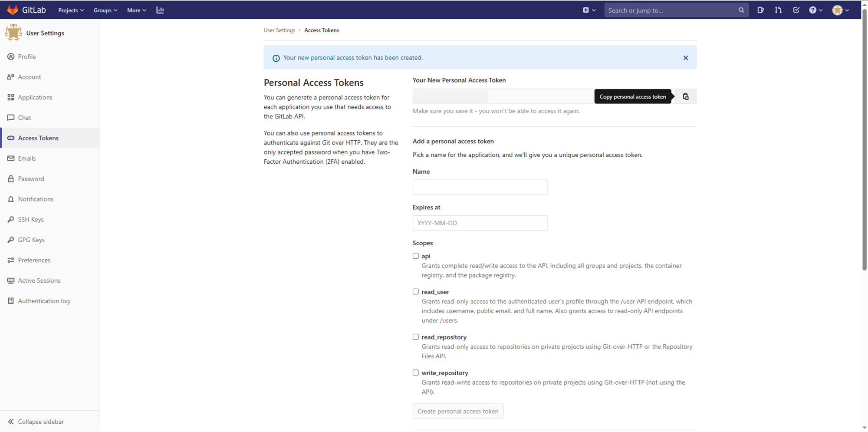Click the info icon in the alert
The height and width of the screenshot is (432, 868).
click(276, 58)
